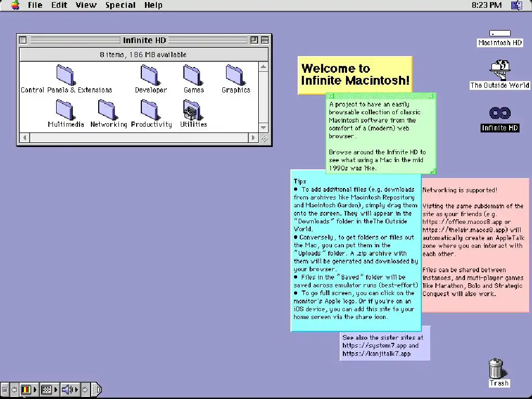Open the View menu
The height and width of the screenshot is (399, 532).
(x=86, y=5)
